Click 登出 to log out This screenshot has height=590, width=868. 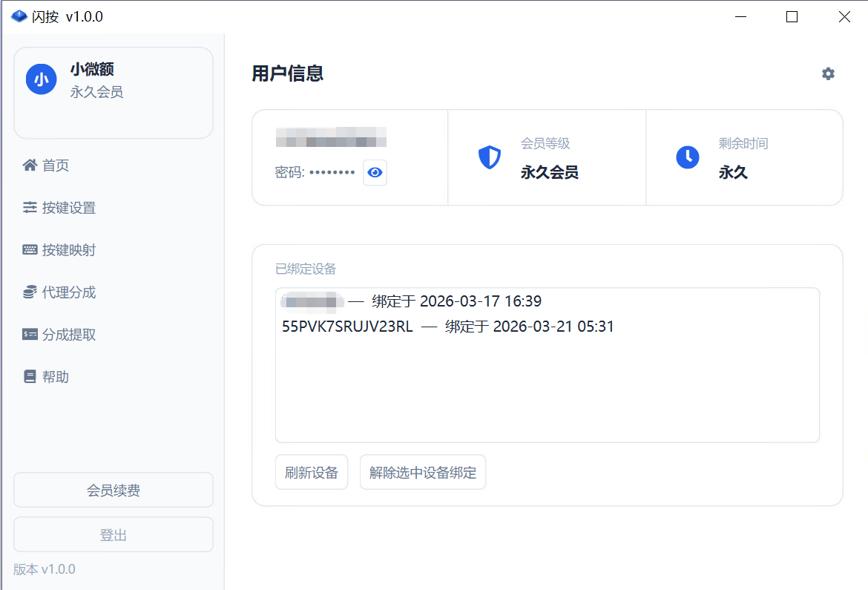(113, 534)
